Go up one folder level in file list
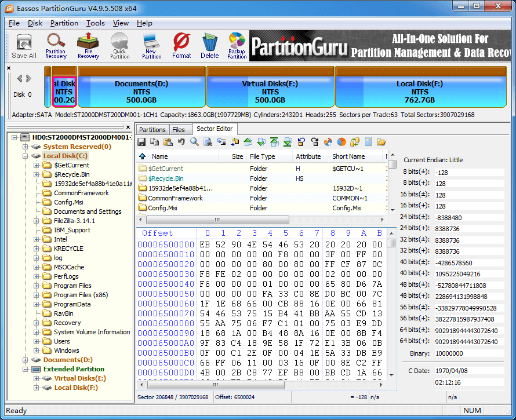 [x=142, y=156]
